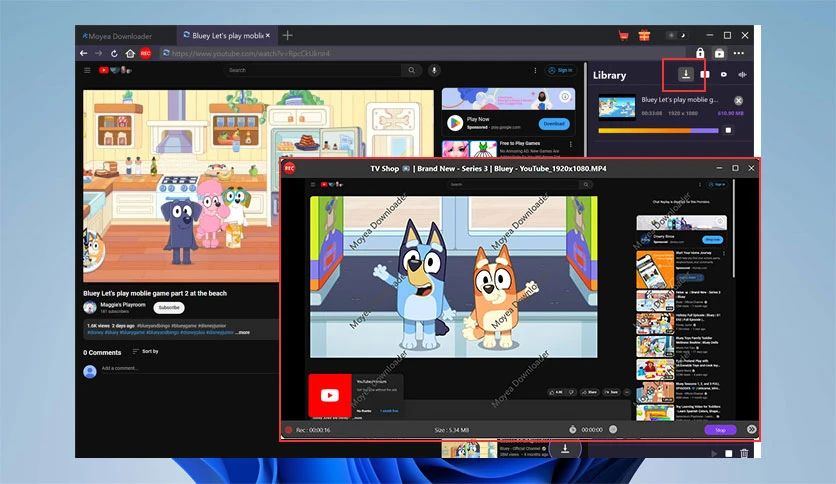Click the red record indicator in recorder bar
Image resolution: width=836 pixels, height=484 pixels.
coord(288,430)
